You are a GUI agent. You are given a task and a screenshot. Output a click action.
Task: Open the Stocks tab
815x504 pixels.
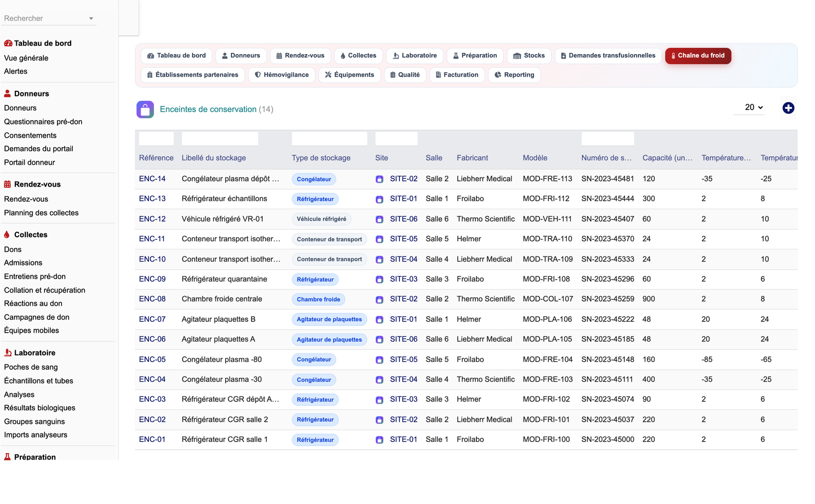[x=528, y=56]
